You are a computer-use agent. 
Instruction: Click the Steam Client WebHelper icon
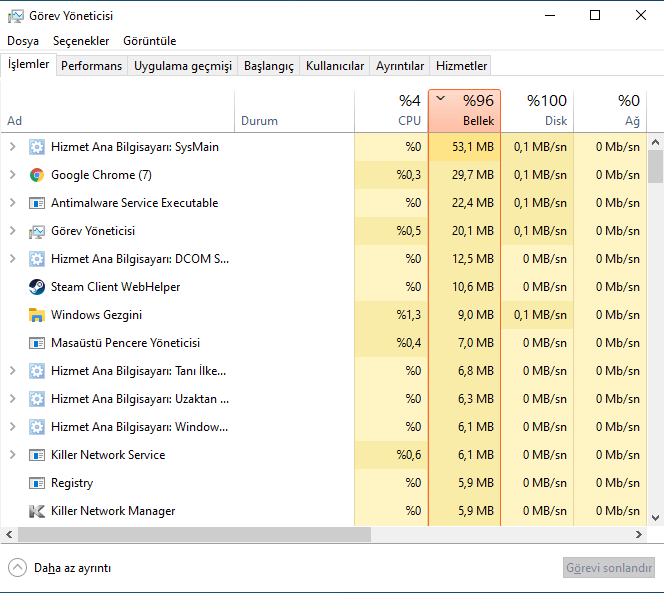tap(37, 287)
